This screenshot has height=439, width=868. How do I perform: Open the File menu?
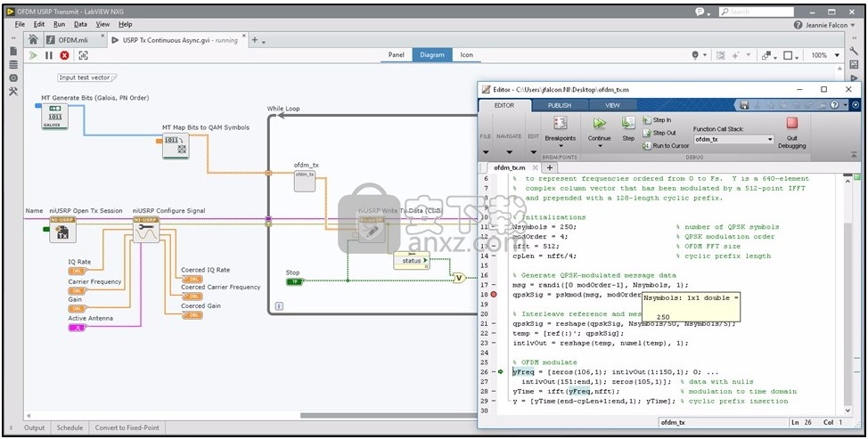tap(20, 24)
